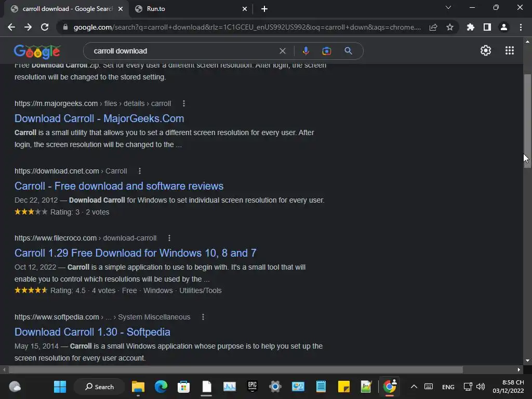Open the Google apps grid
Image resolution: width=532 pixels, height=399 pixels.
coord(510,50)
